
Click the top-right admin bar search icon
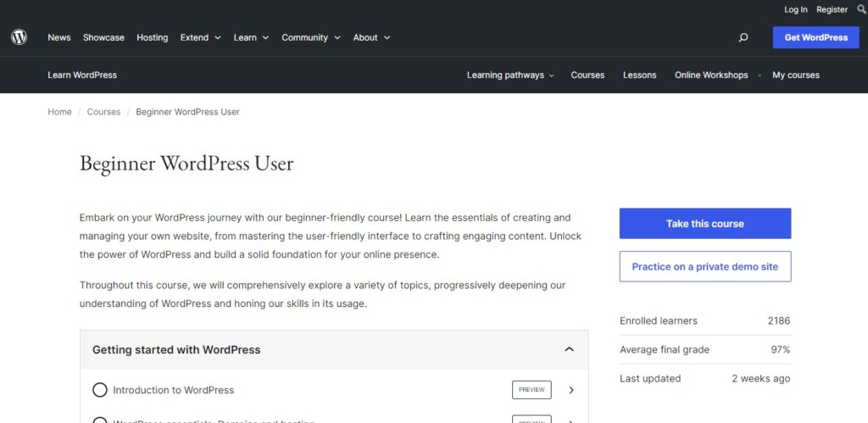[x=861, y=9]
